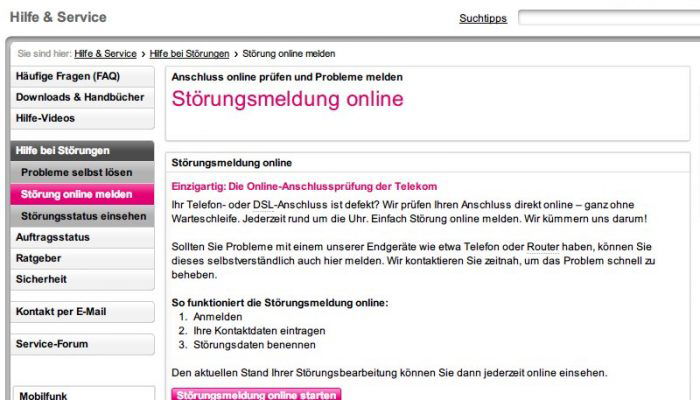
Task: Click the 'Störungsmeldung online' pink heading
Action: tap(288, 99)
